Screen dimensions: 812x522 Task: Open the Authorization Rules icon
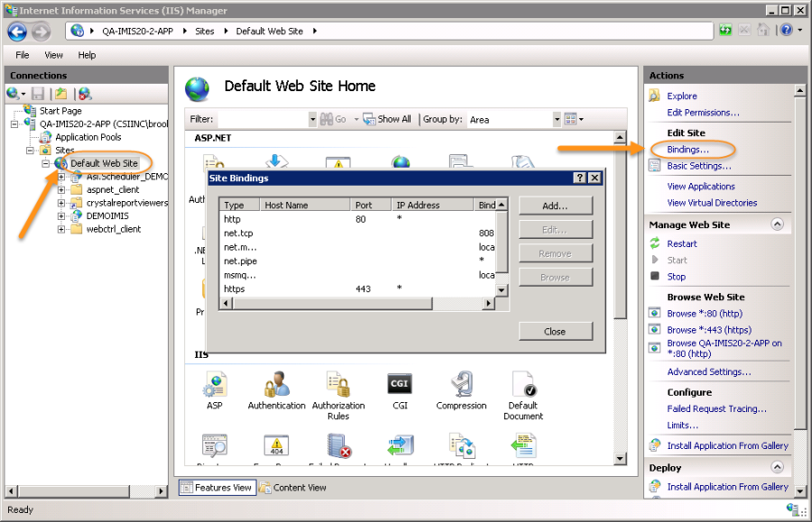(x=337, y=386)
